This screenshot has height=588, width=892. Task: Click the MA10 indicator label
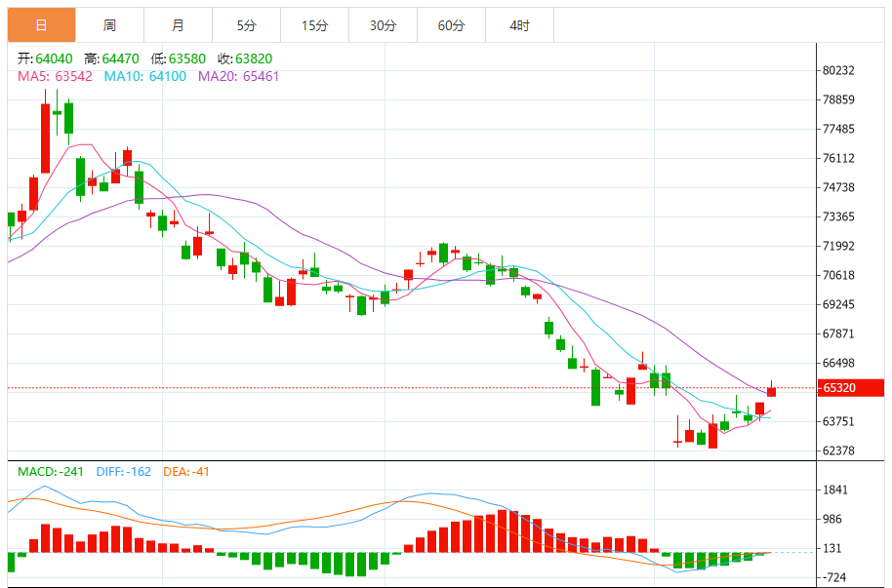point(145,76)
